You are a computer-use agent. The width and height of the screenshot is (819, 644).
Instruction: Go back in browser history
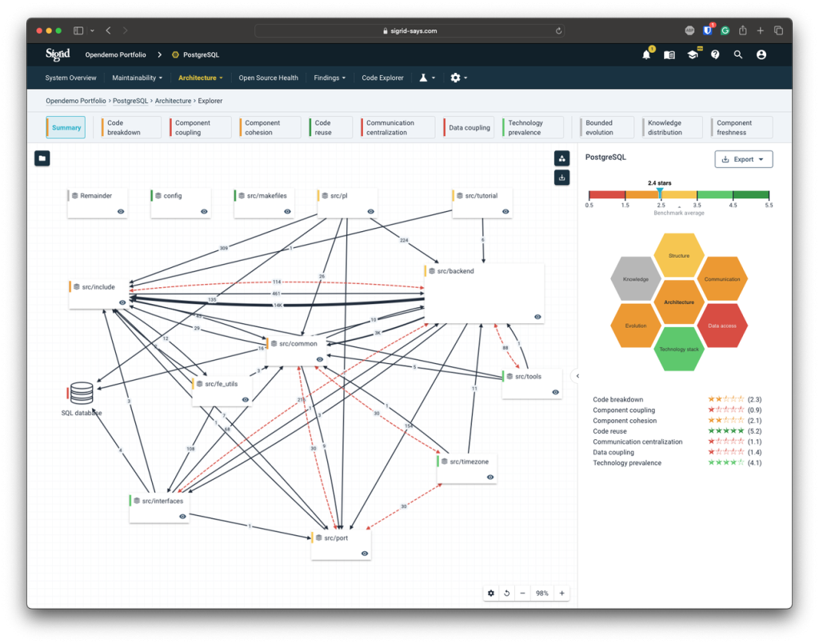[x=108, y=31]
